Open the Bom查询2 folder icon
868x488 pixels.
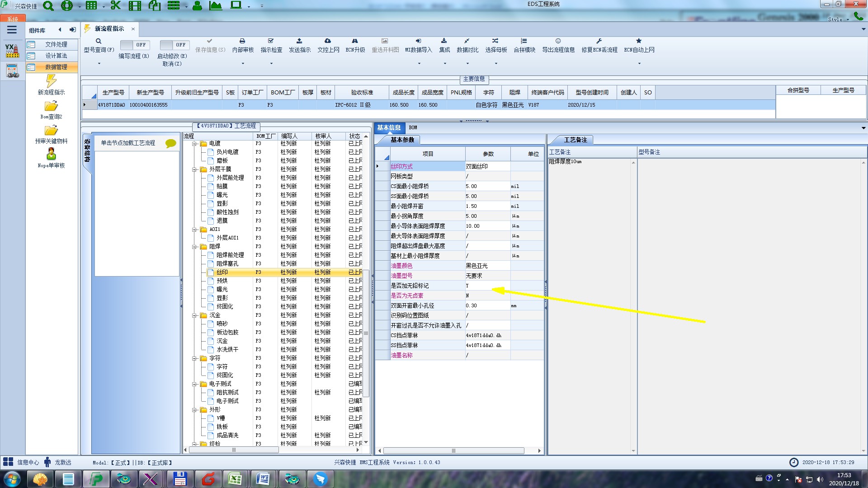[x=51, y=106]
